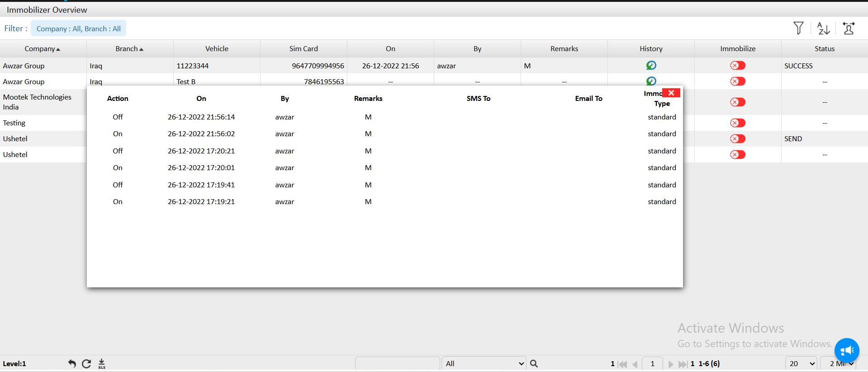Click the search text input field
This screenshot has height=372, width=868.
397,363
